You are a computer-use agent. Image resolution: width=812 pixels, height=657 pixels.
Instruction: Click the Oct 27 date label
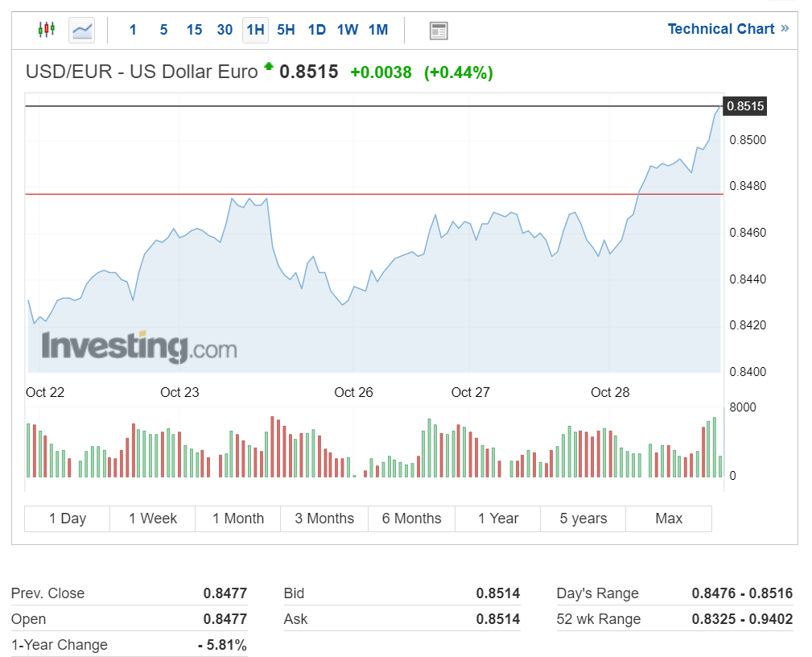click(470, 392)
